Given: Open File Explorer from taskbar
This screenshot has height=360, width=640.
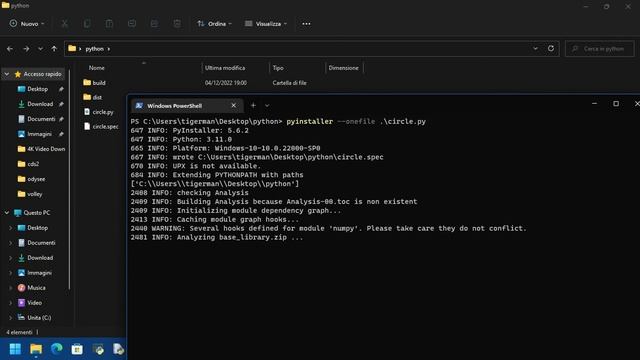Looking at the screenshot, I should 36,349.
